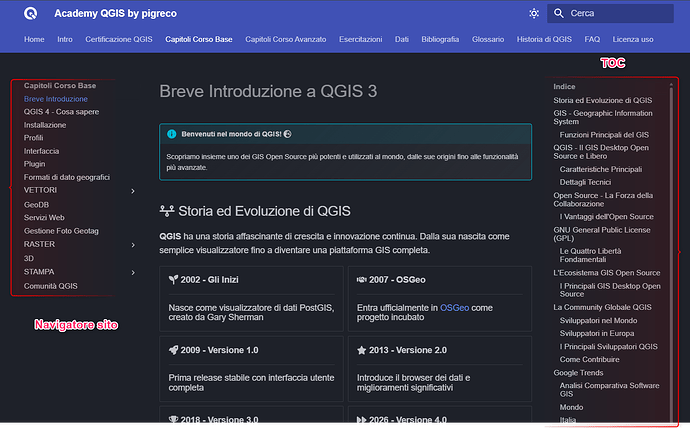Open Breve Introduzione in sidebar
The image size is (690, 428).
click(x=55, y=99)
